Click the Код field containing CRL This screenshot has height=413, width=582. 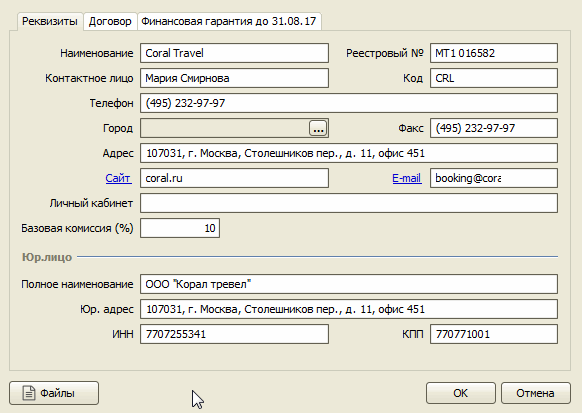494,78
